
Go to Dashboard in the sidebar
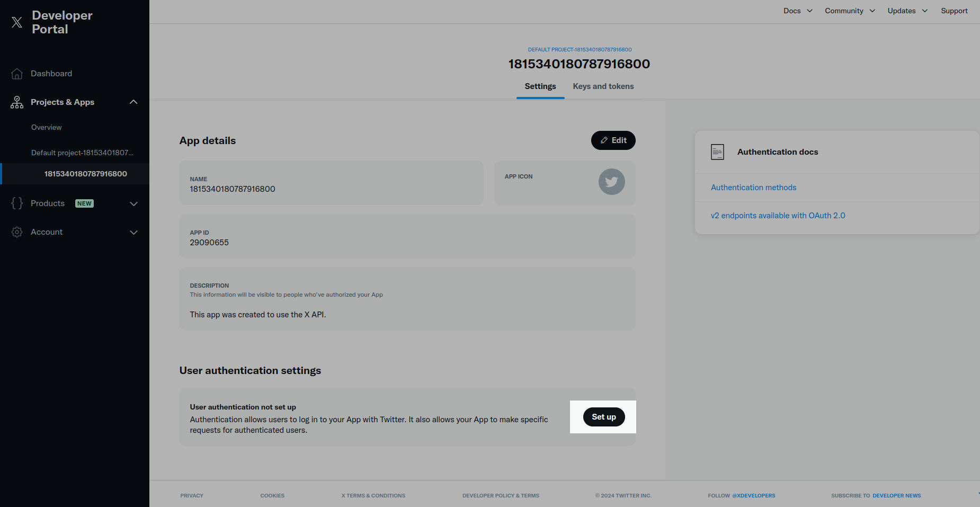(x=51, y=74)
